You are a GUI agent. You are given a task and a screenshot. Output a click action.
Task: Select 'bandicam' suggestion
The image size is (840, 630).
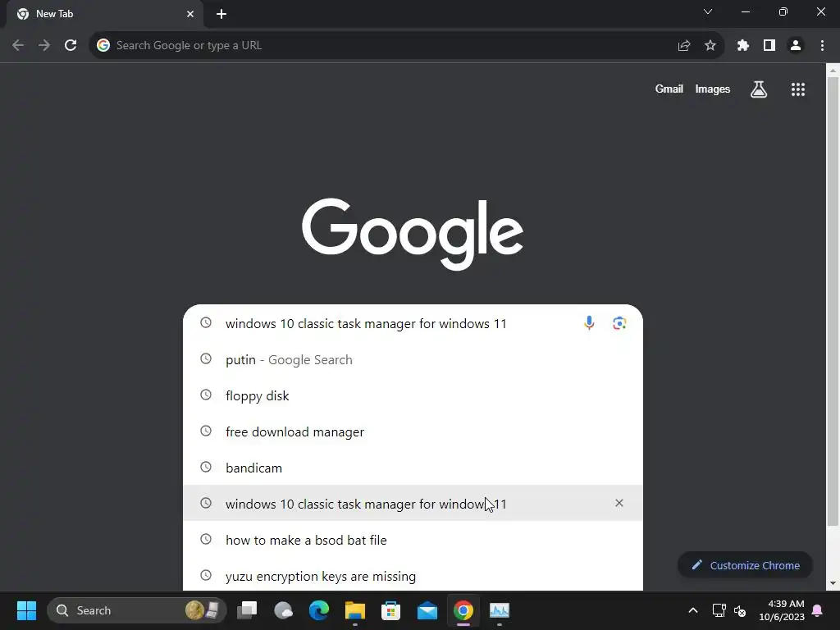pyautogui.click(x=413, y=468)
